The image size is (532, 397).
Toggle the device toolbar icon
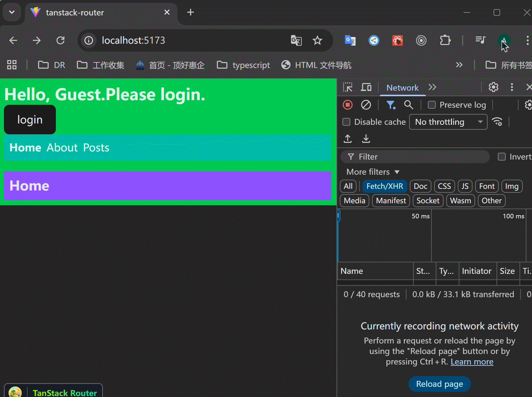tap(366, 87)
